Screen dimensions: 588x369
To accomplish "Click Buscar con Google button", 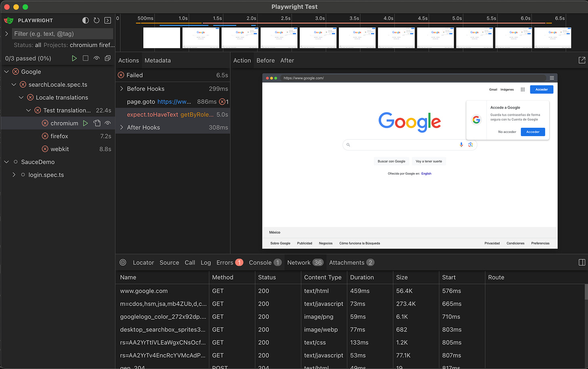I will tap(391, 161).
